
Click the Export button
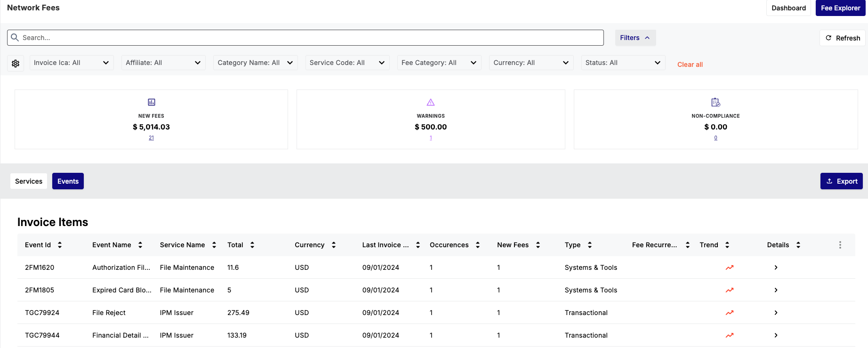coord(841,181)
